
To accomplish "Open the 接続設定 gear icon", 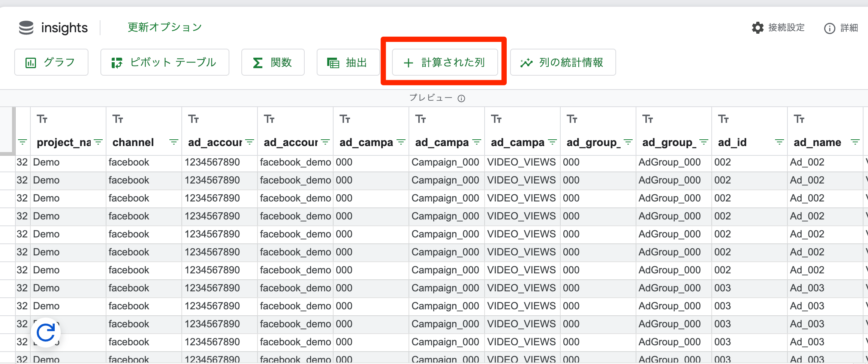I will (x=757, y=28).
